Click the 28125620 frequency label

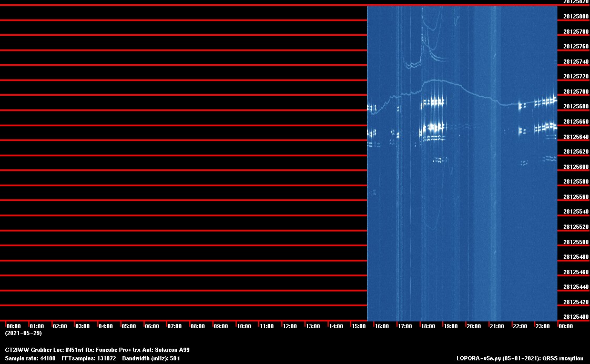(576, 151)
